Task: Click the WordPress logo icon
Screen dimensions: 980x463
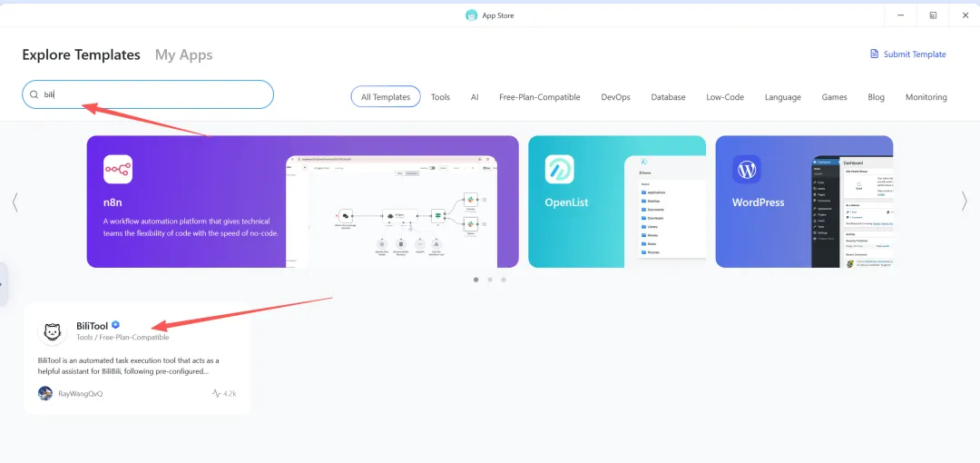Action: point(747,169)
